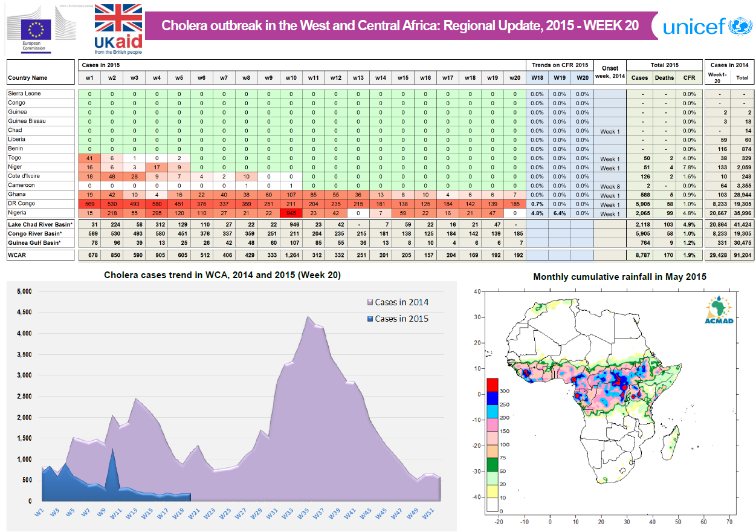Select the WCAR total row label
756x532 pixels.
18,256
